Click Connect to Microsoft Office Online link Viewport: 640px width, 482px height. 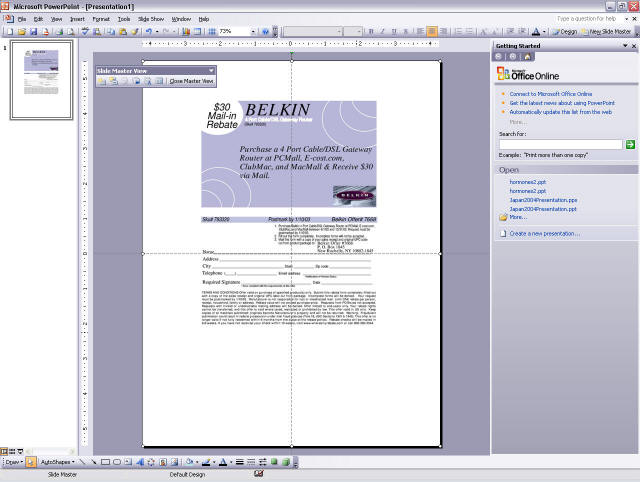[551, 94]
